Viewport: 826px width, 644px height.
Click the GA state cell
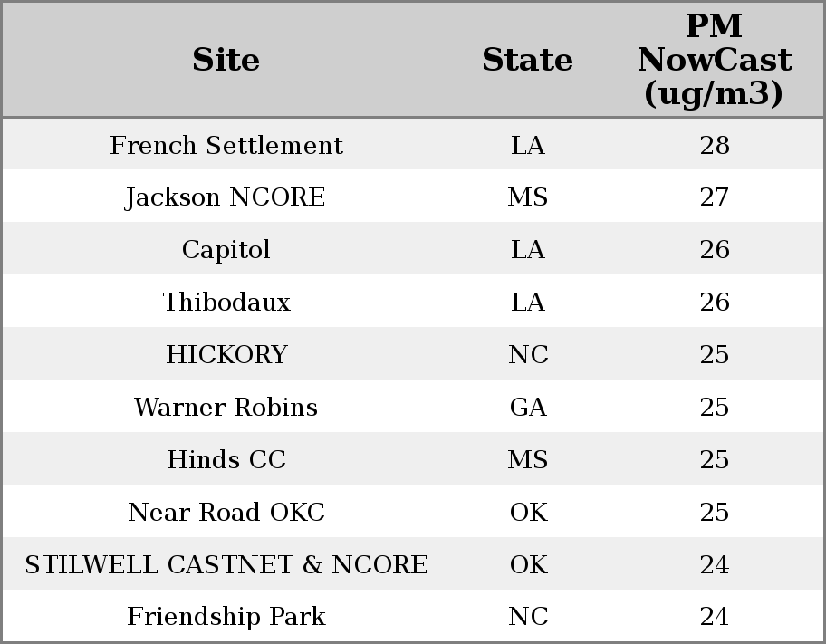point(527,408)
